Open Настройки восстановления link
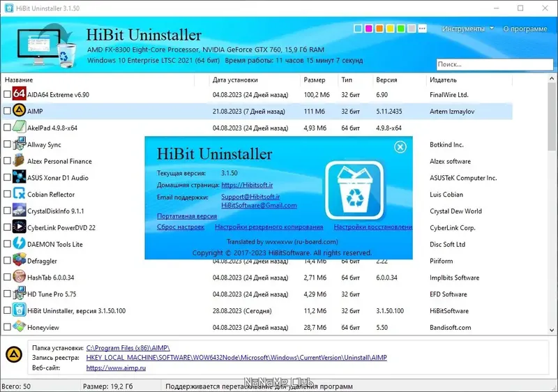 (373, 227)
